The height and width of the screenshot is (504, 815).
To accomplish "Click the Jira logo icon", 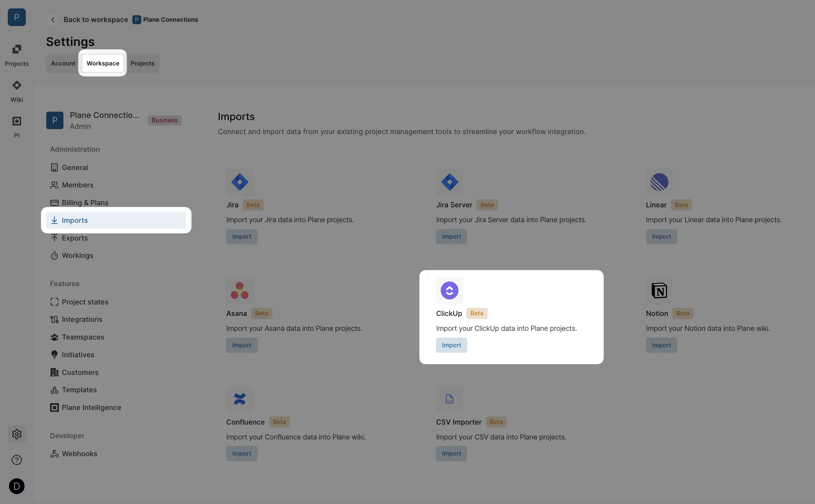I will coord(239,182).
